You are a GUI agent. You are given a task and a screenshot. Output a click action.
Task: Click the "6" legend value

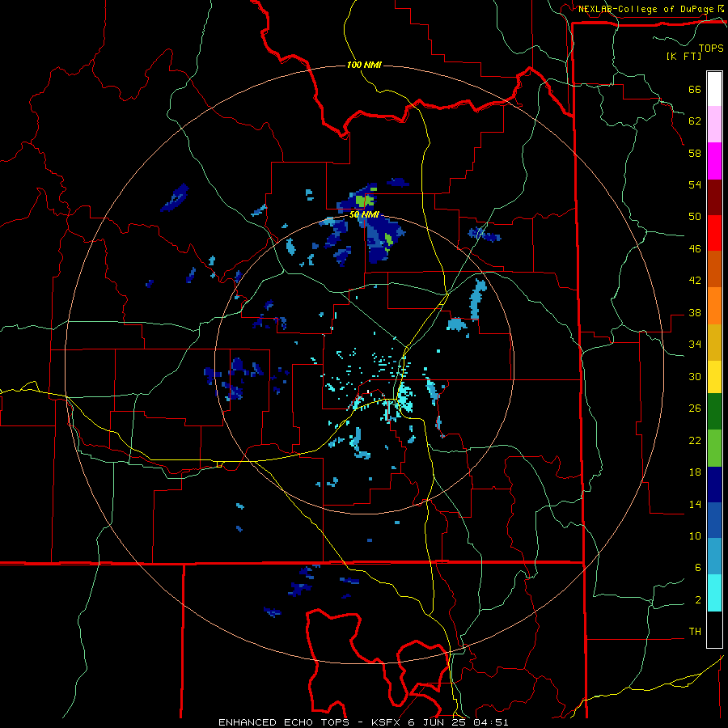click(698, 568)
